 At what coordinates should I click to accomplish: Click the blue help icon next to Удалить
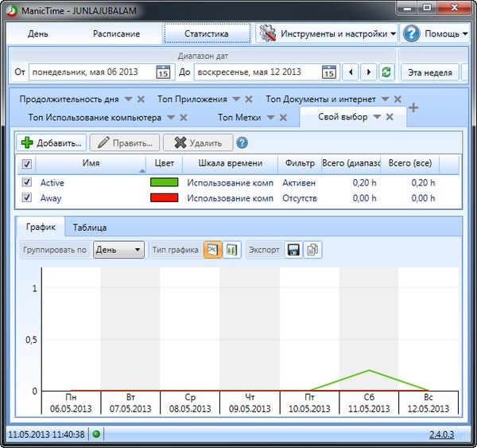(x=242, y=142)
